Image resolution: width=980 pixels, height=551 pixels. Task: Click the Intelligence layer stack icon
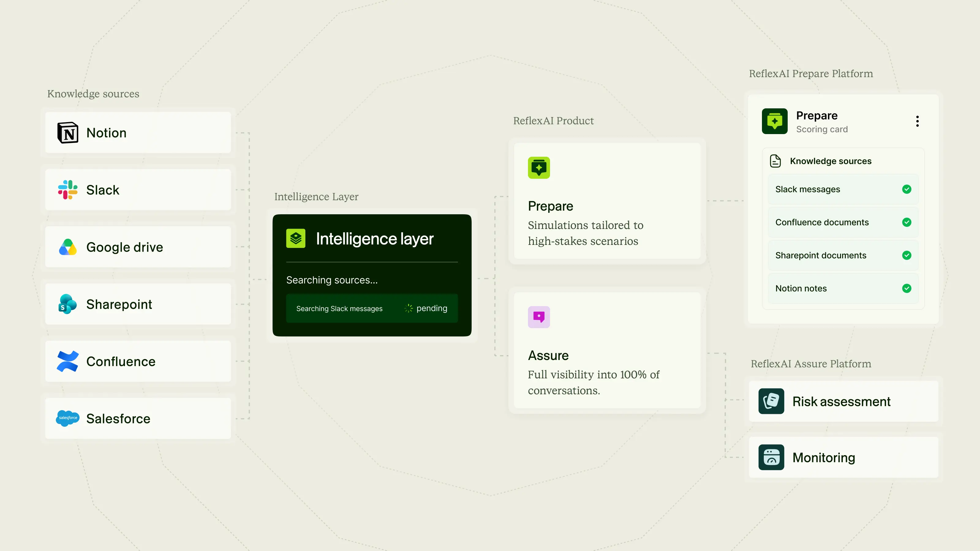[296, 238]
